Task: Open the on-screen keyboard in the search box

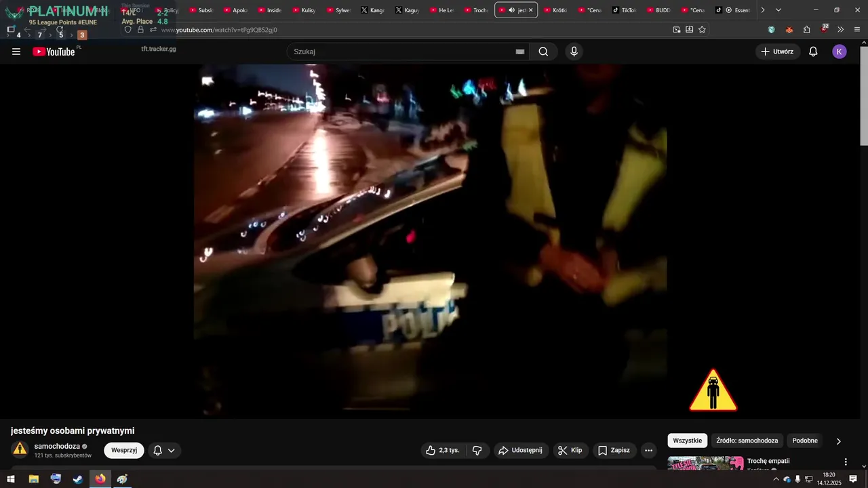Action: [520, 52]
